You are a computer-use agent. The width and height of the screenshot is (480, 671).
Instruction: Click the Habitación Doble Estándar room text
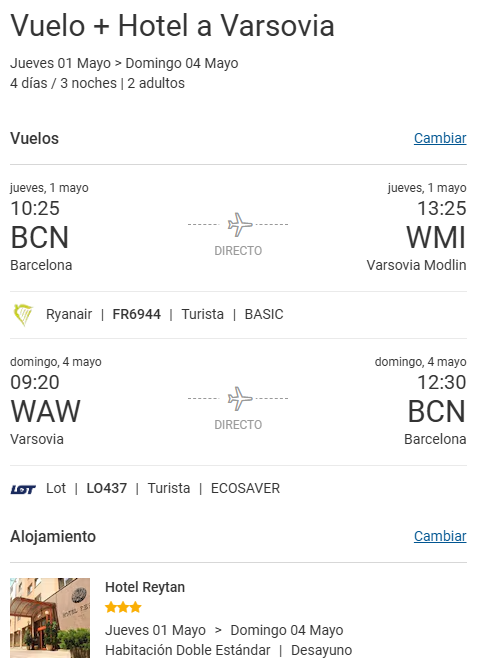click(x=188, y=650)
